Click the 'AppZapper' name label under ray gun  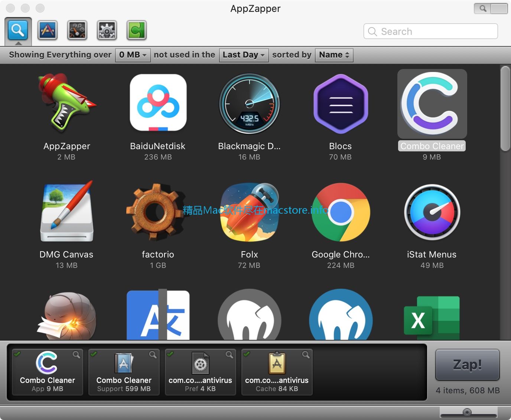click(x=67, y=146)
